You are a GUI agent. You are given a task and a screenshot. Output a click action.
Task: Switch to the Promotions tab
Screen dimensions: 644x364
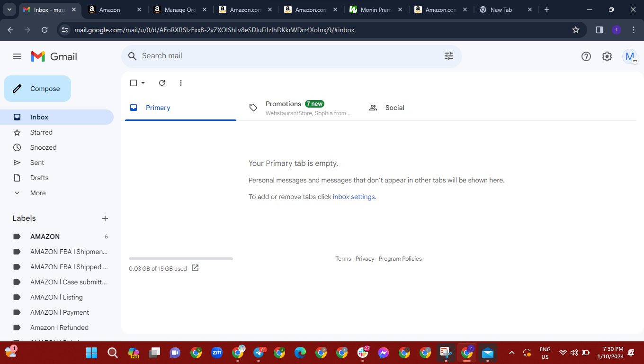[x=300, y=108]
